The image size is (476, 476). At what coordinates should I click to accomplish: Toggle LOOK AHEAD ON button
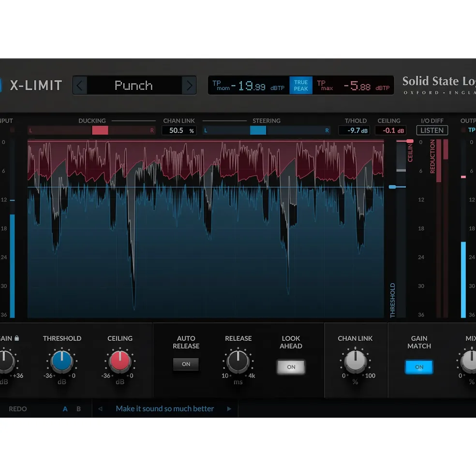pos(291,367)
